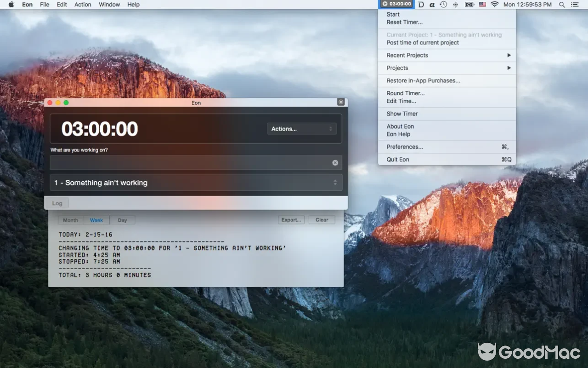Clear the task field using the x icon

[335, 162]
